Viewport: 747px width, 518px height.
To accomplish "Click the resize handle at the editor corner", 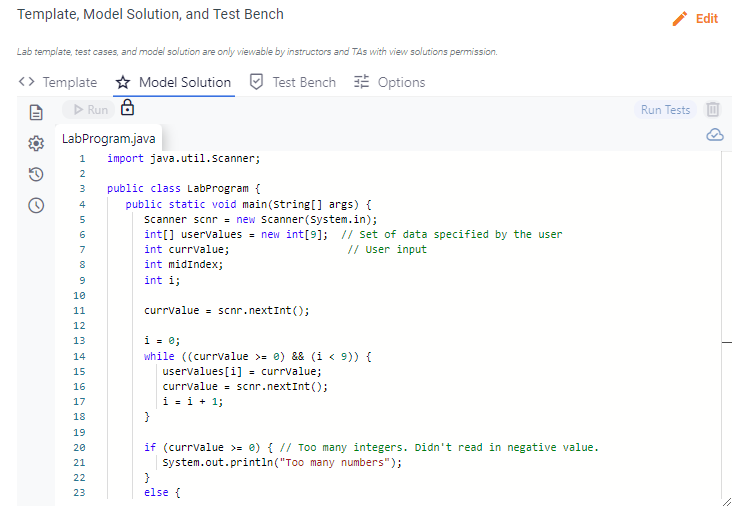I will click(725, 498).
